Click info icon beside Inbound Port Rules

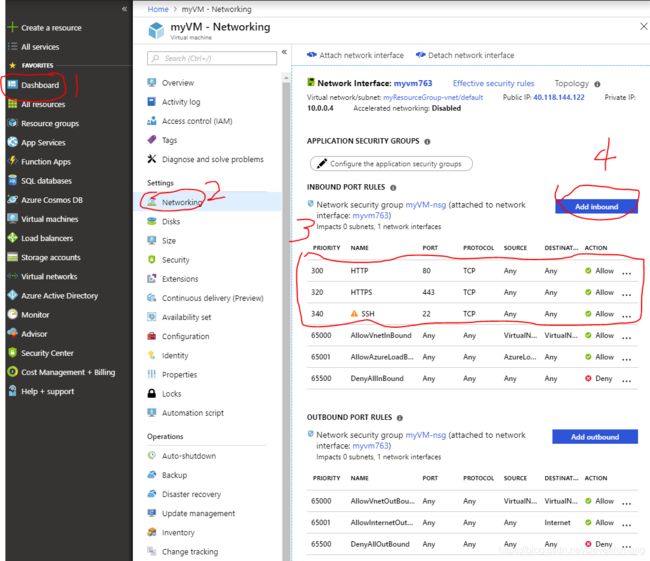pos(393,187)
